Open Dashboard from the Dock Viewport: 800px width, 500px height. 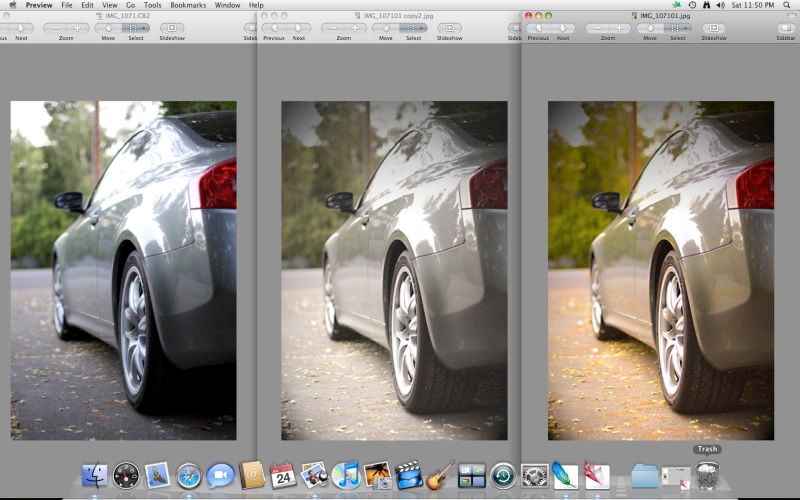click(x=126, y=476)
